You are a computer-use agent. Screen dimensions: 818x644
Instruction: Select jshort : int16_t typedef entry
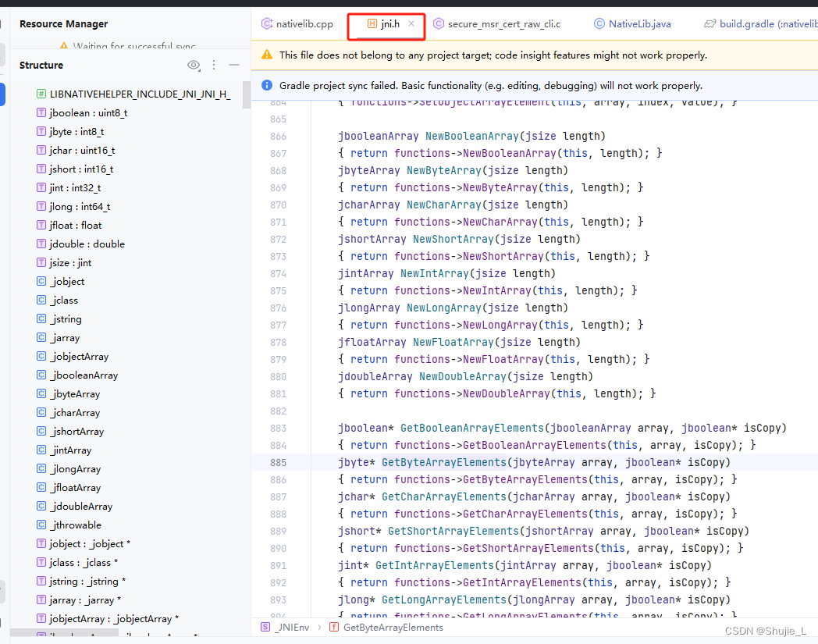click(75, 169)
